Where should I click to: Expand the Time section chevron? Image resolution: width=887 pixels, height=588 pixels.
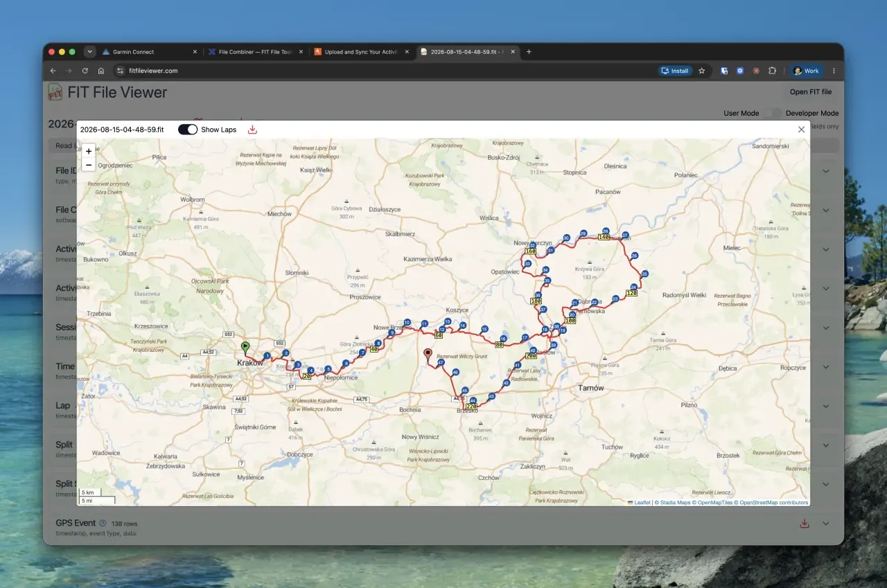pyautogui.click(x=825, y=367)
